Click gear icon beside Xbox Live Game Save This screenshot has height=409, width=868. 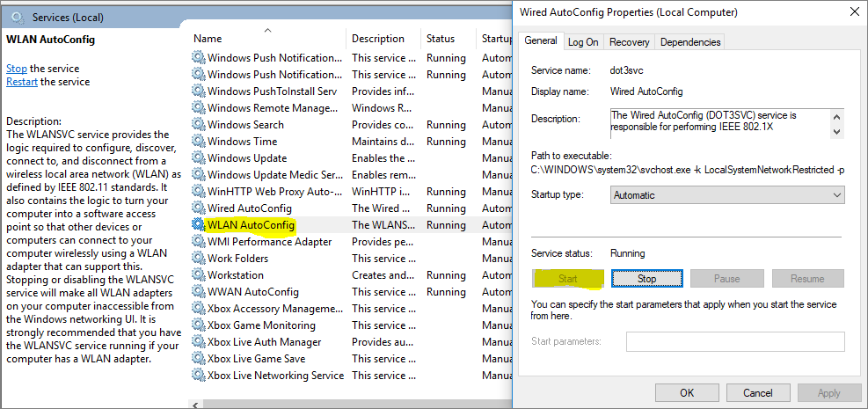(198, 359)
